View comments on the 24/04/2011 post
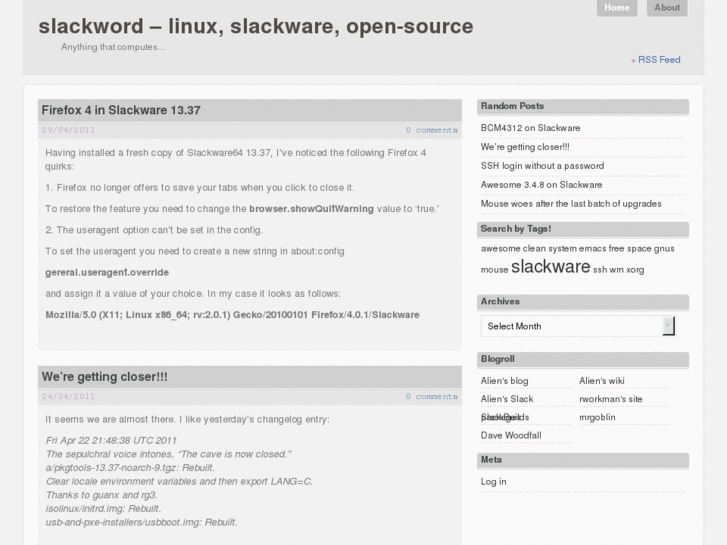The width and height of the screenshot is (727, 545). [x=431, y=397]
